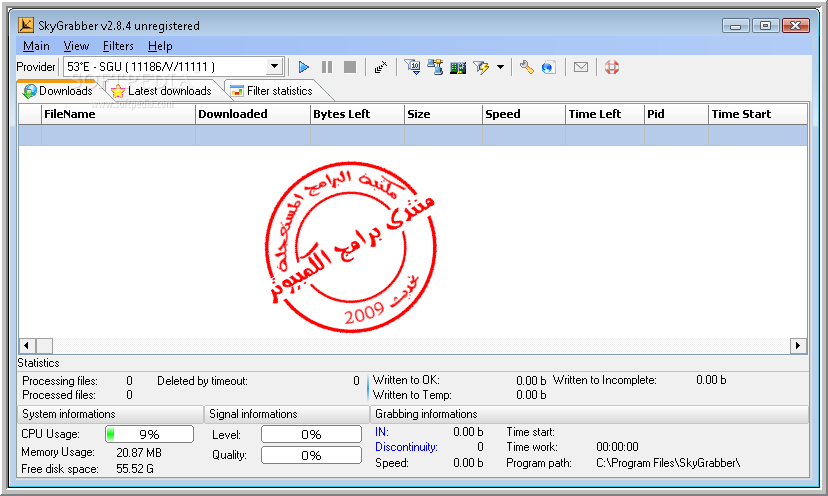Viewport: 828px width, 496px height.
Task: Click the stop button in the toolbar
Action: tap(350, 67)
